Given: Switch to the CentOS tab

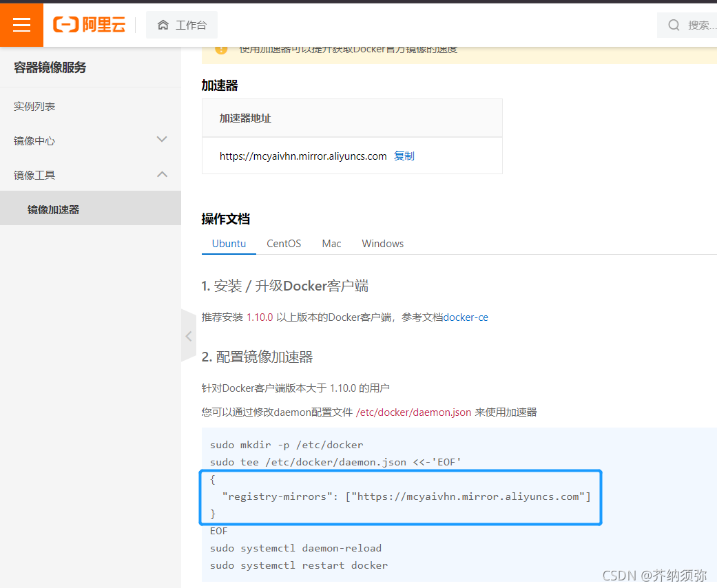Looking at the screenshot, I should pyautogui.click(x=284, y=243).
